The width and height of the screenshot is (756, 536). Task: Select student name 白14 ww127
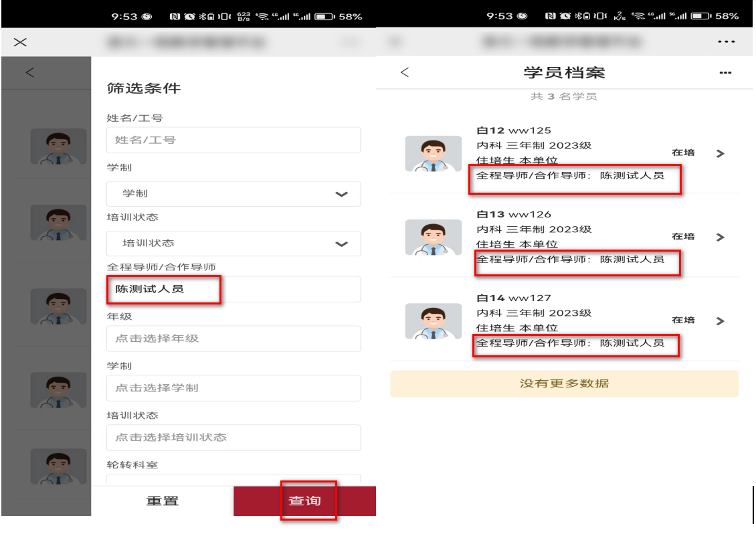[514, 298]
